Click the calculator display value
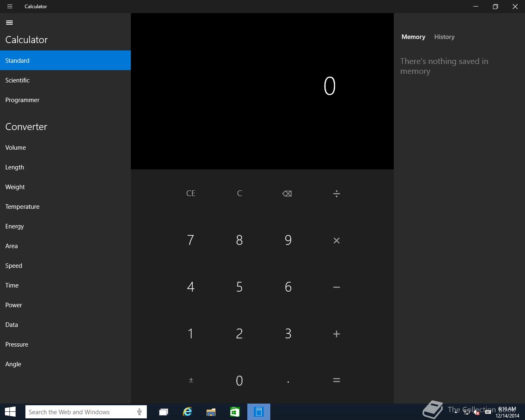 330,86
